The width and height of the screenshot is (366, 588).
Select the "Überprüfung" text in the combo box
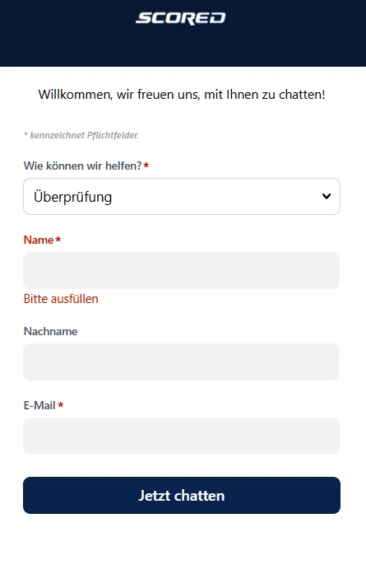point(72,197)
